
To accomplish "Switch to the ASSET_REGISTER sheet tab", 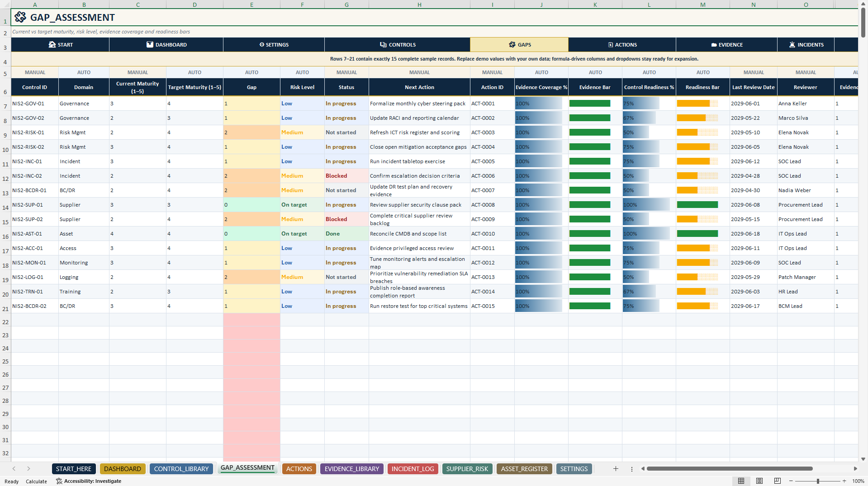I will pyautogui.click(x=524, y=469).
